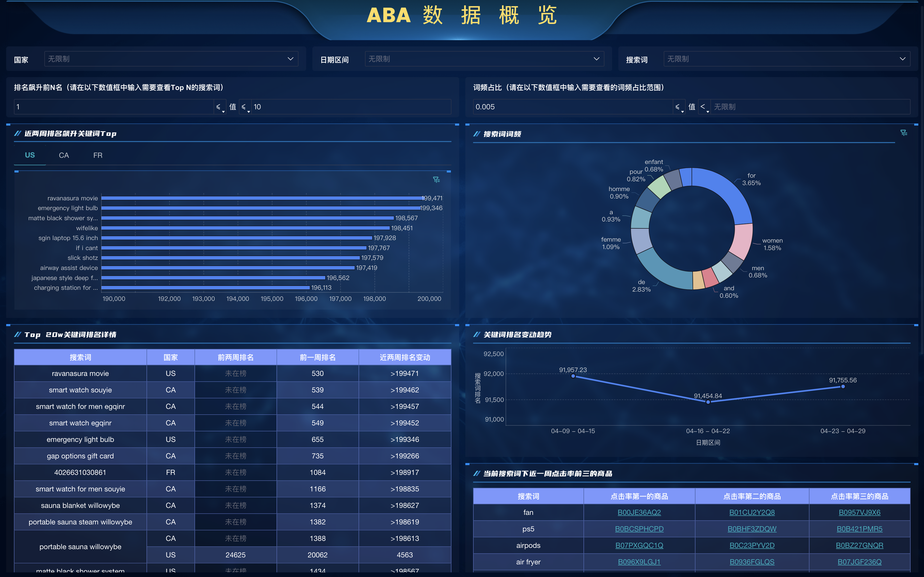Open the search term (搜索词) dropdown
The width and height of the screenshot is (924, 577).
pos(786,59)
